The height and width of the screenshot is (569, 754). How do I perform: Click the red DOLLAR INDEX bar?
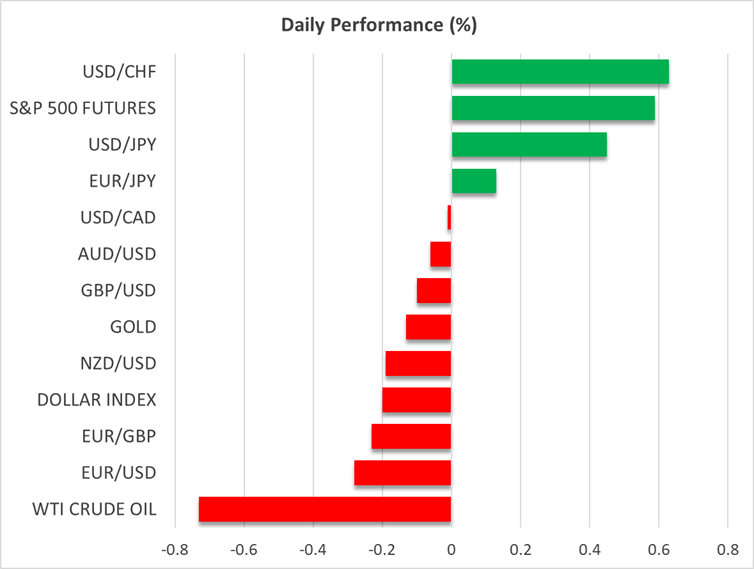417,400
